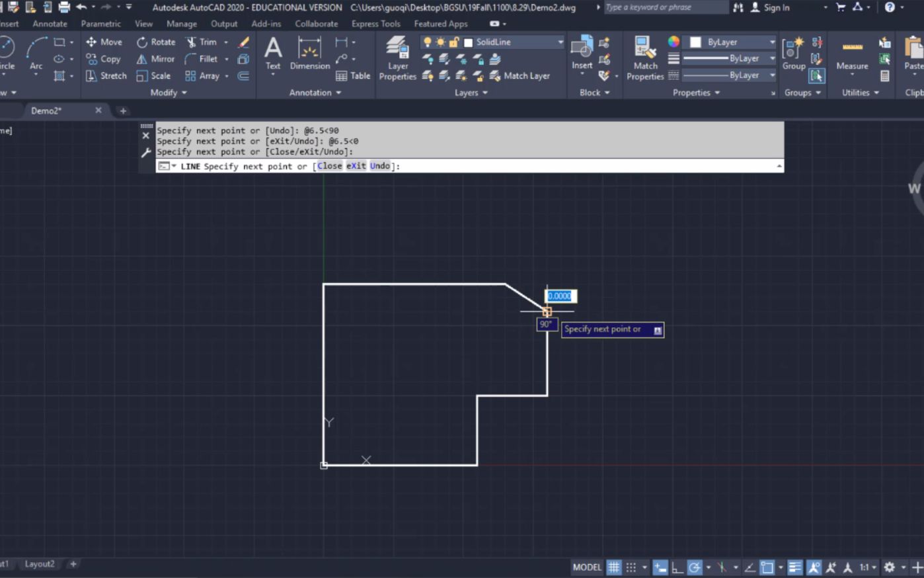The height and width of the screenshot is (578, 924).
Task: Switch to the Layout2 tab
Action: coord(40,563)
